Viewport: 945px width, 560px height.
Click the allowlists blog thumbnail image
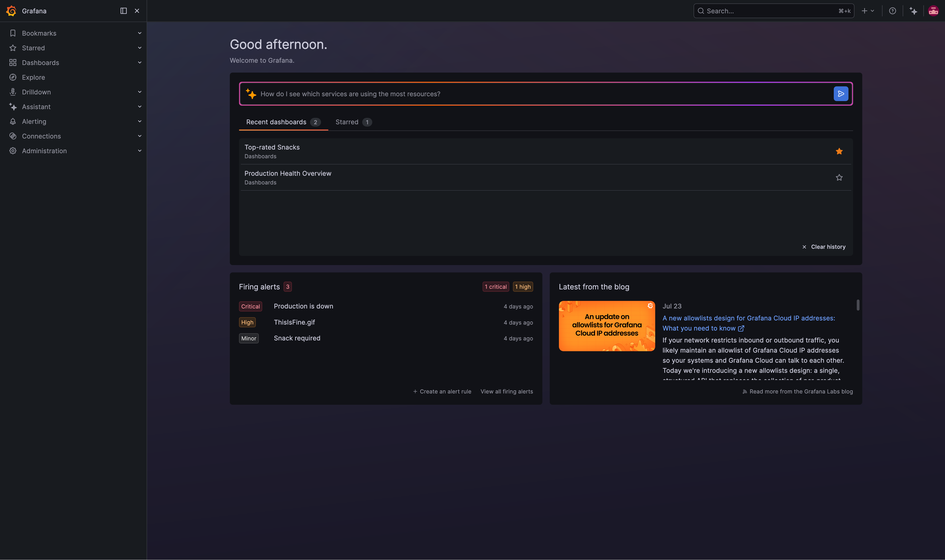[607, 326]
